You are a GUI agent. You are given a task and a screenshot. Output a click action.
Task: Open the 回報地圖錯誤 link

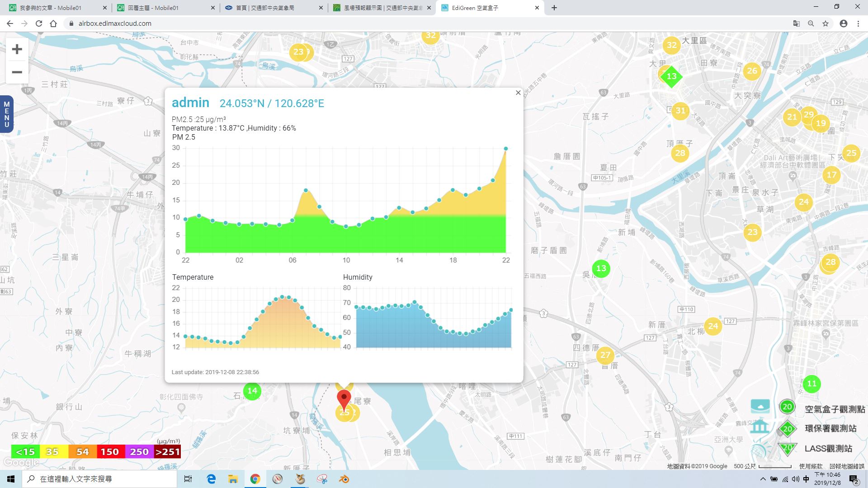pyautogui.click(x=847, y=466)
